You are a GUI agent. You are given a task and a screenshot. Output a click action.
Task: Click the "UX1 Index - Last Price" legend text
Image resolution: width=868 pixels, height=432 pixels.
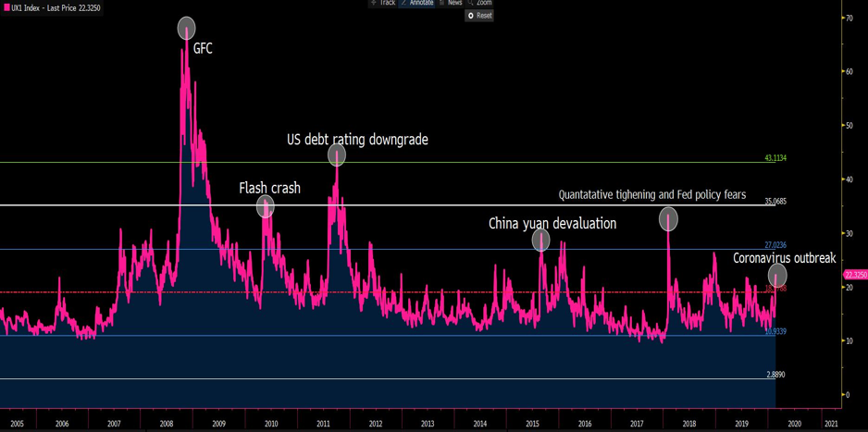56,7
